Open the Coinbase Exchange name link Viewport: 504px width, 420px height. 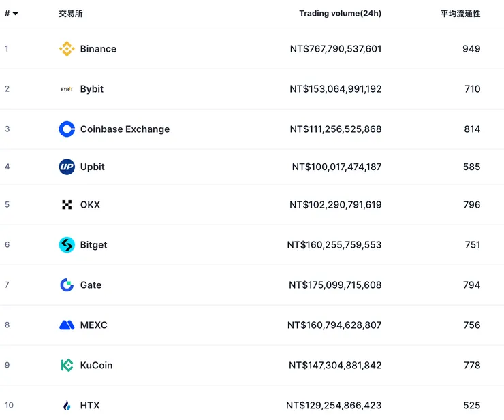pyautogui.click(x=125, y=129)
